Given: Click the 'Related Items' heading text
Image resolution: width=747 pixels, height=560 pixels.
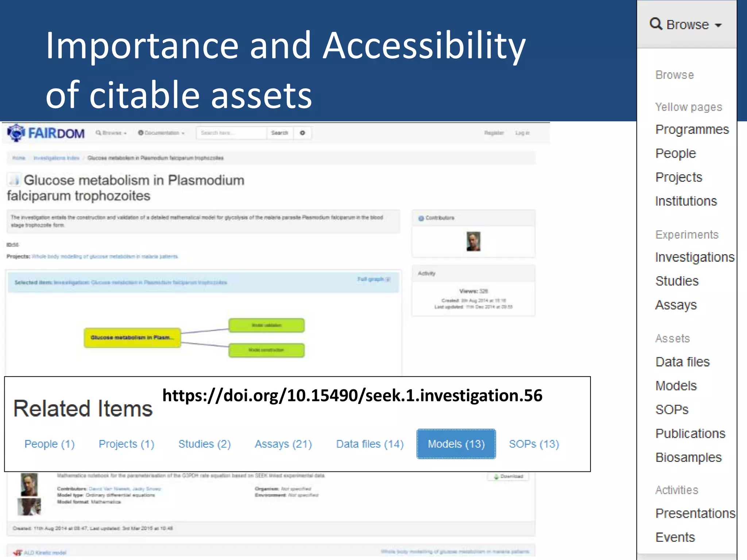Looking at the screenshot, I should tap(83, 409).
